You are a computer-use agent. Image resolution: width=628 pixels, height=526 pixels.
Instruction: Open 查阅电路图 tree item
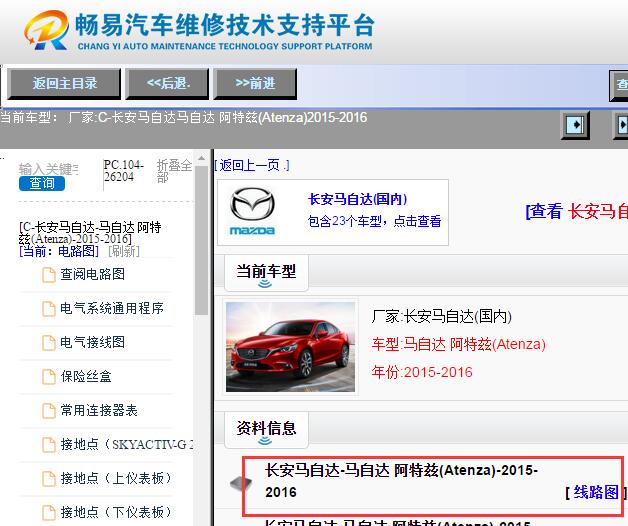pyautogui.click(x=93, y=274)
